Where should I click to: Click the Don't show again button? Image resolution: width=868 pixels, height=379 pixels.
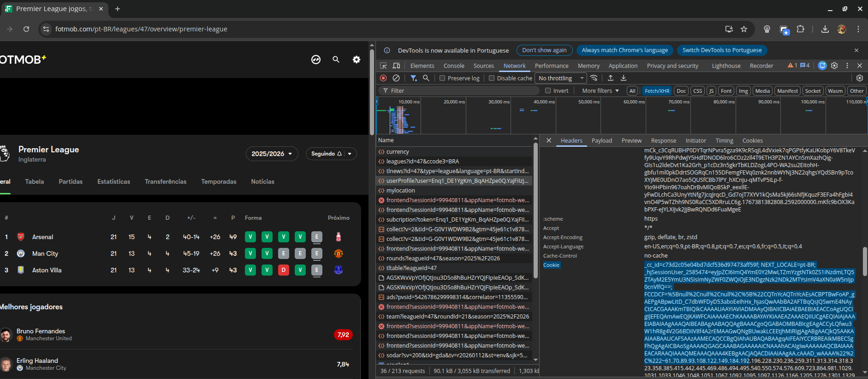click(x=544, y=50)
